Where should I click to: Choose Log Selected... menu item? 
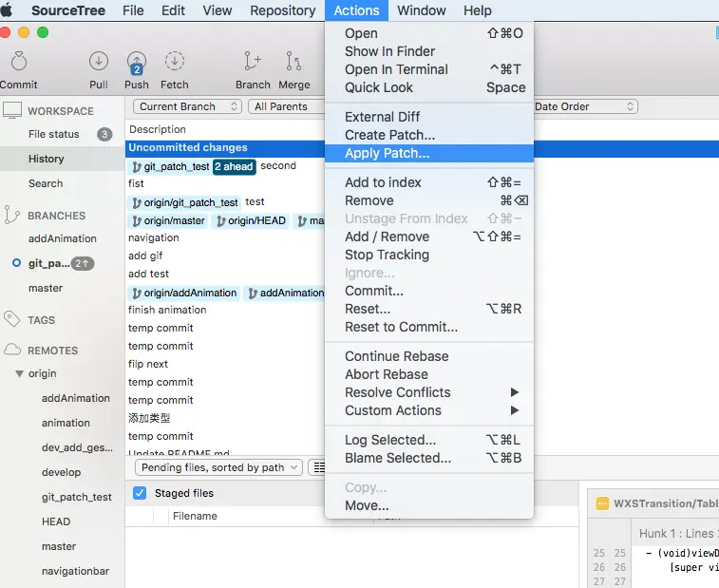tap(429, 440)
